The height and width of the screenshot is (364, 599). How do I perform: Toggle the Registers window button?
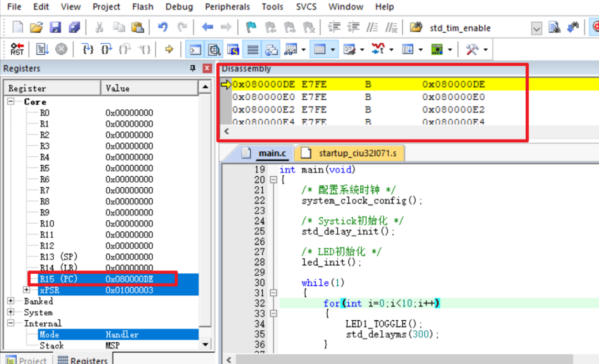pos(252,50)
